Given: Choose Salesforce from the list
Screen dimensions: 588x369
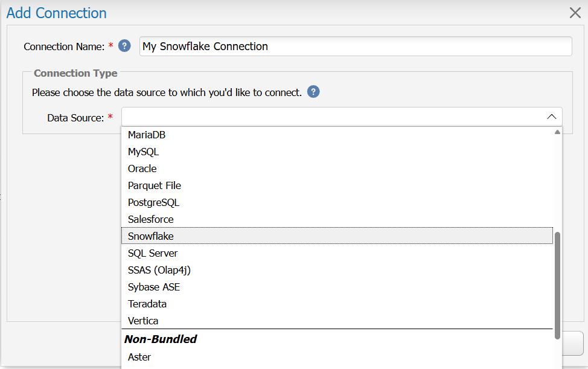Looking at the screenshot, I should pos(337,219).
